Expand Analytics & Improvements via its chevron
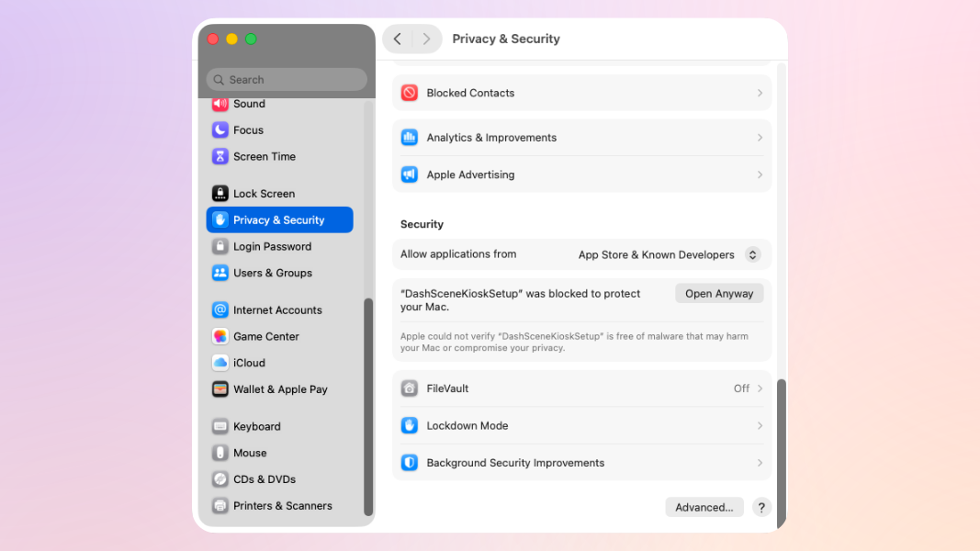980x551 pixels. [760, 138]
